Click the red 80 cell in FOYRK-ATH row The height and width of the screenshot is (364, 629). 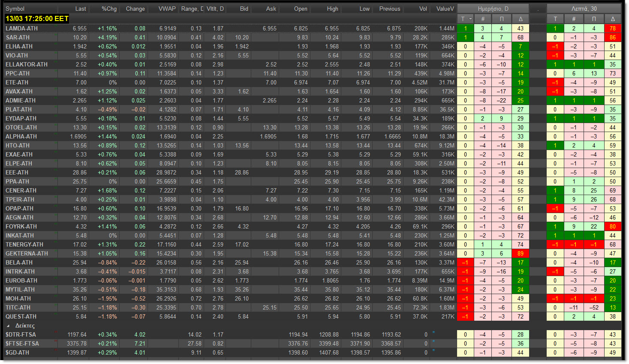point(613,226)
